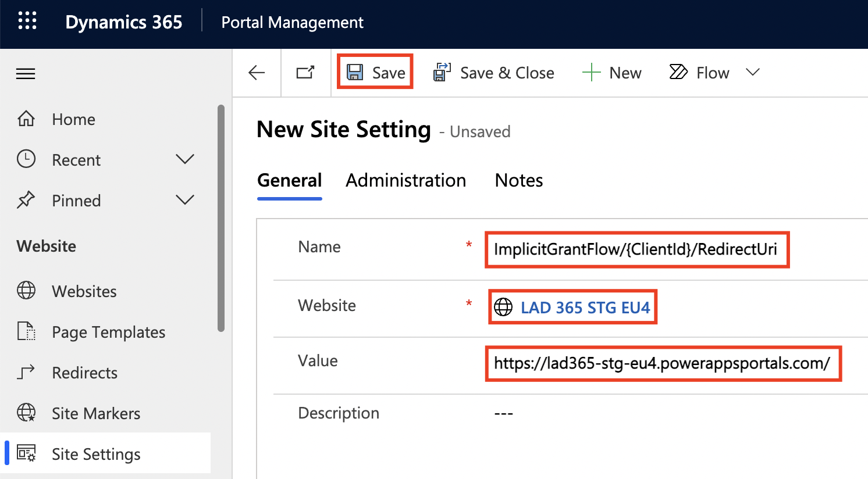Screen dimensions: 868x479
Task: Open the LAD 365 STG EU4 link
Action: [x=585, y=308]
